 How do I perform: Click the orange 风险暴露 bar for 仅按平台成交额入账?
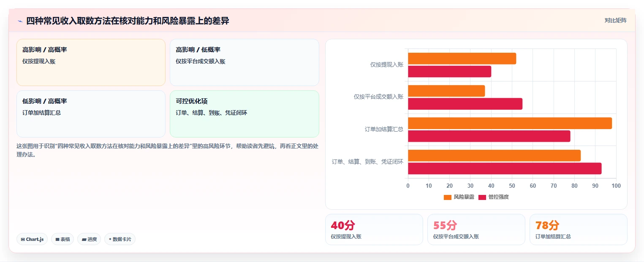click(446, 91)
